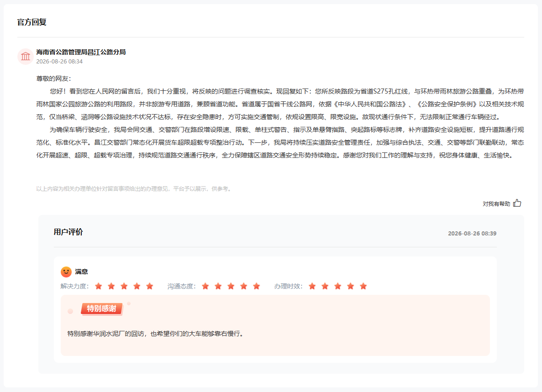Click the comment text 特别感谢华润水泥厂的回访
The image size is (542, 392).
click(106, 334)
